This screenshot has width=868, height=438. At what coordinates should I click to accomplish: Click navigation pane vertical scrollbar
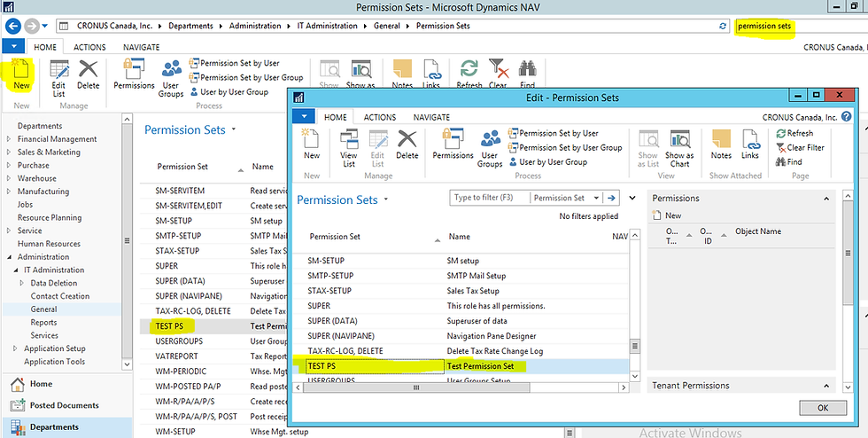tap(127, 241)
